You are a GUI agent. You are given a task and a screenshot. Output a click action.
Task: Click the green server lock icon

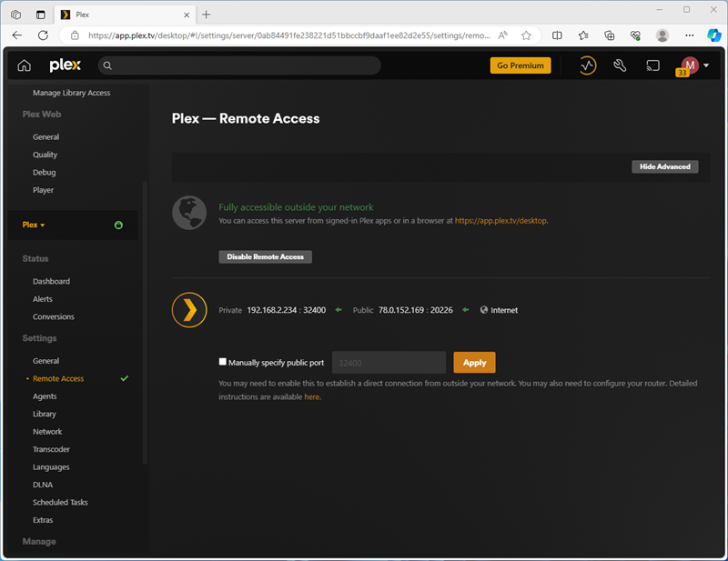tap(118, 225)
